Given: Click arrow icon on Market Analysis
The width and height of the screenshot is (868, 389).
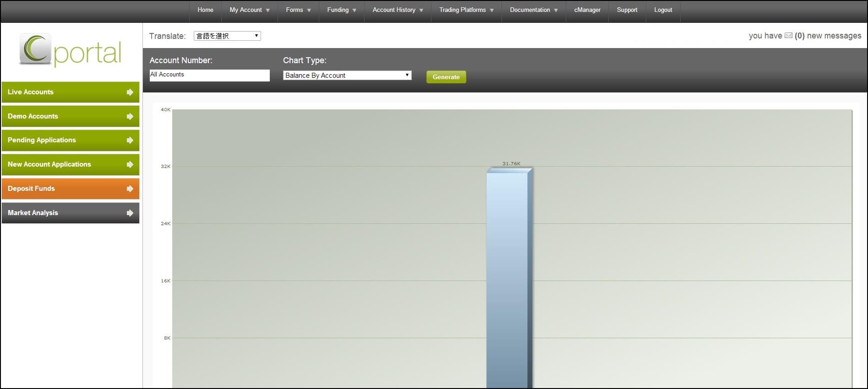Looking at the screenshot, I should (130, 213).
